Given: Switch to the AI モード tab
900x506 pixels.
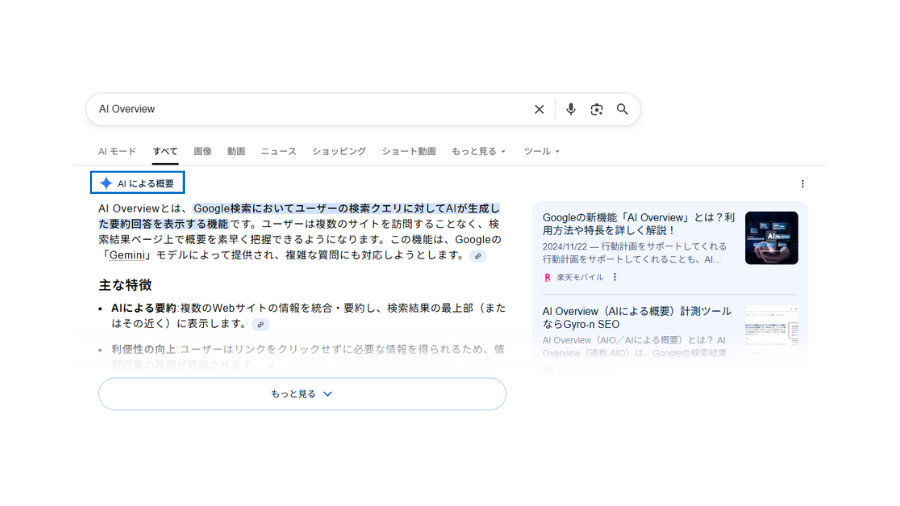Looking at the screenshot, I should [117, 152].
